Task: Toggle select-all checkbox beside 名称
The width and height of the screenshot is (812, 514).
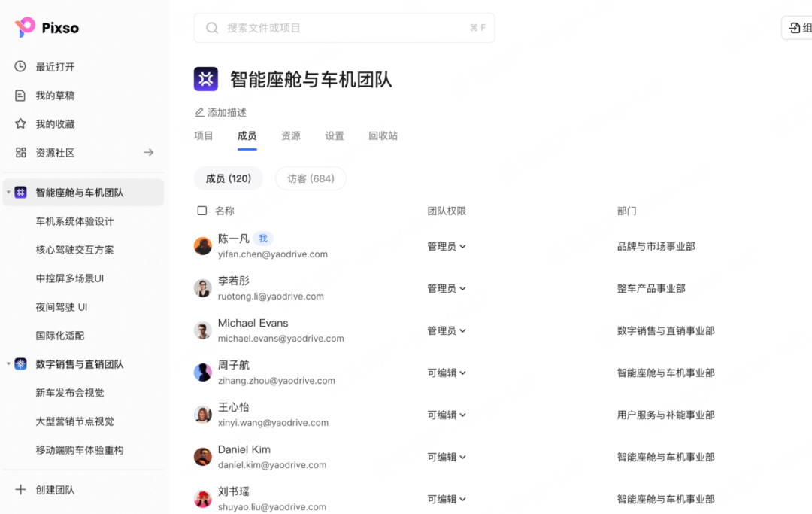Action: 202,211
